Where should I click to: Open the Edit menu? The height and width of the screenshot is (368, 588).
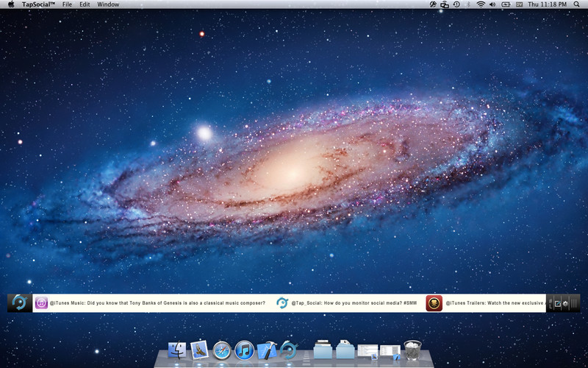tap(85, 4)
